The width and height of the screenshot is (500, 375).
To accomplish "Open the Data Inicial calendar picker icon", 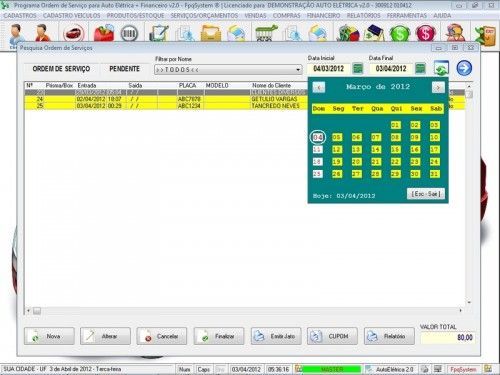I will 358,69.
